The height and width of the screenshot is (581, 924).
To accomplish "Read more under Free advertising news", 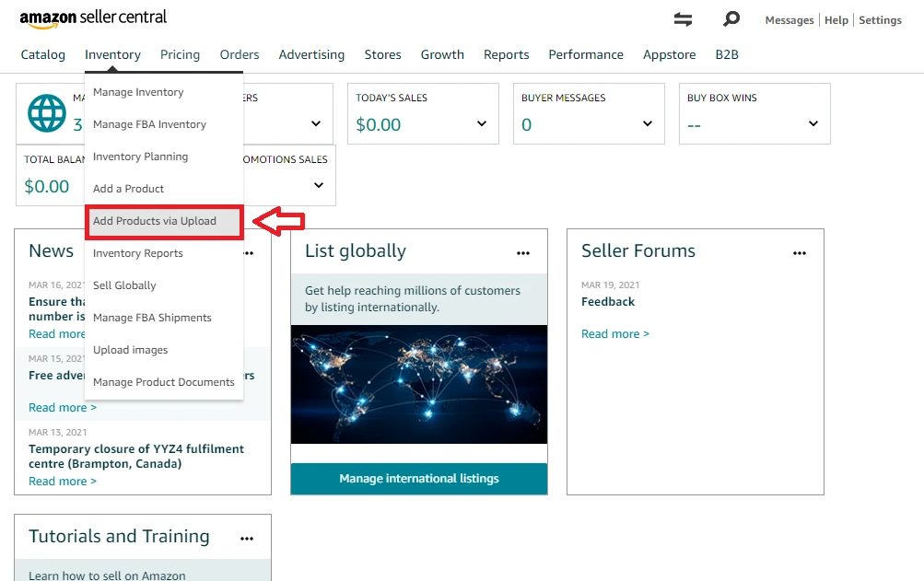I will pos(63,408).
